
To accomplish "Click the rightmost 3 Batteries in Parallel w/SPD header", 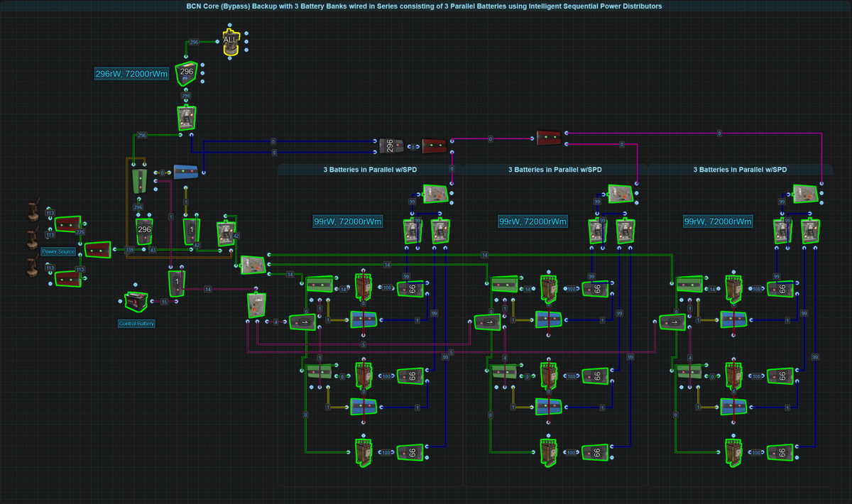I will coord(740,170).
